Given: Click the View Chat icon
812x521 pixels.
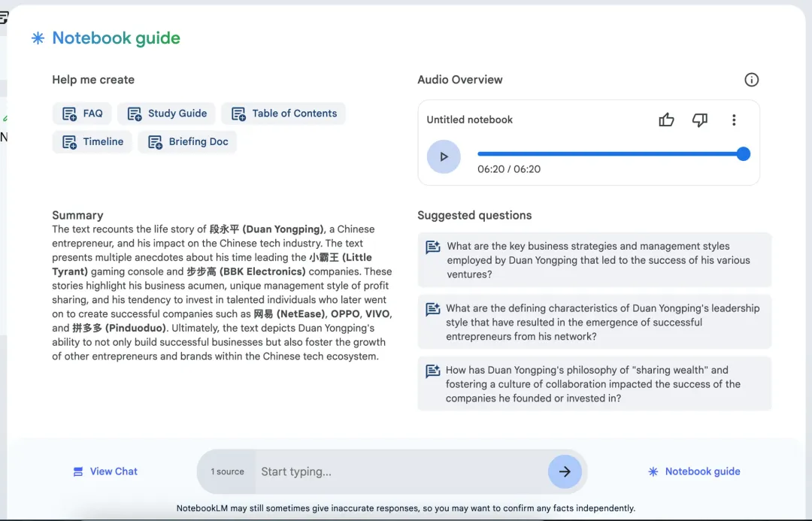Looking at the screenshot, I should (78, 472).
